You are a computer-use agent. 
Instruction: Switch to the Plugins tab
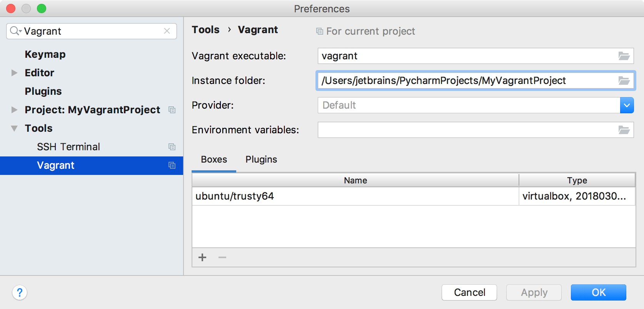click(261, 159)
